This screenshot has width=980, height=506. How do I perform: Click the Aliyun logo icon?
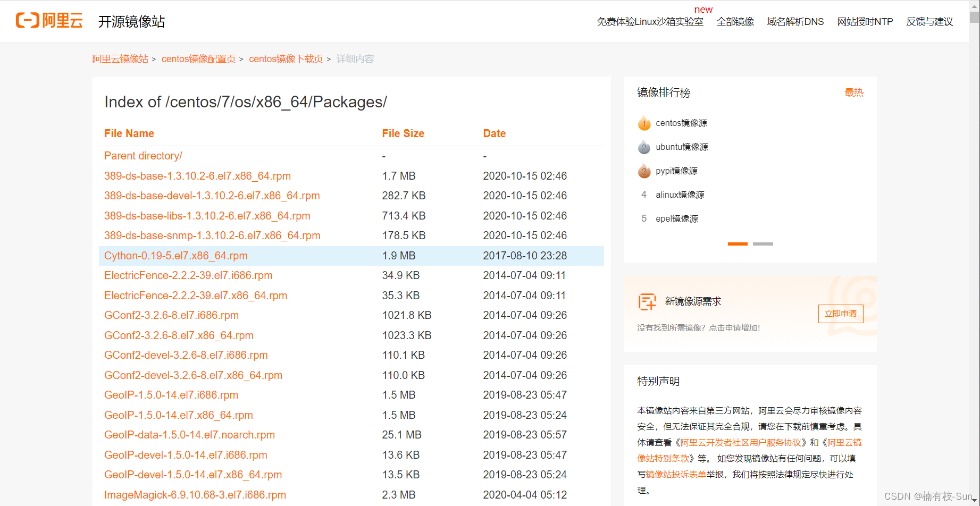[x=49, y=21]
